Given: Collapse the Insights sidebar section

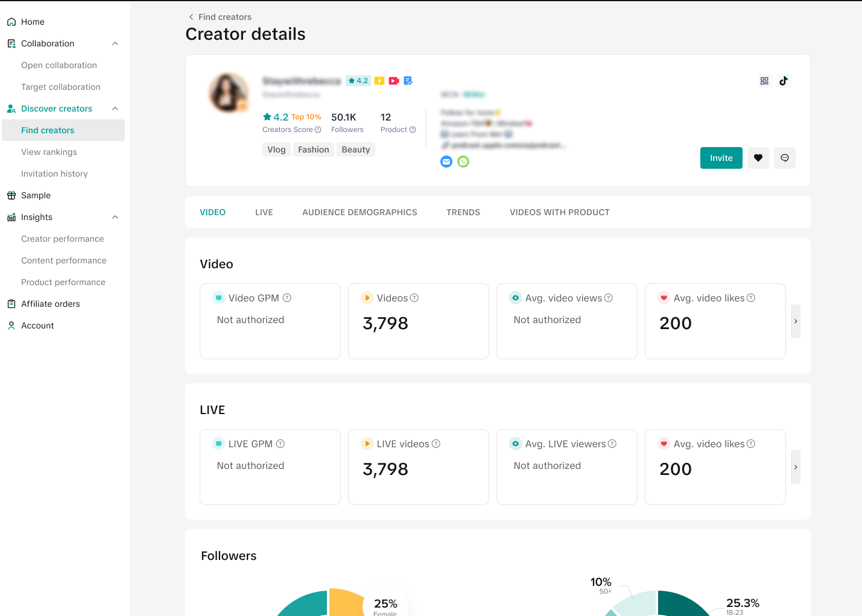Looking at the screenshot, I should 115,217.
